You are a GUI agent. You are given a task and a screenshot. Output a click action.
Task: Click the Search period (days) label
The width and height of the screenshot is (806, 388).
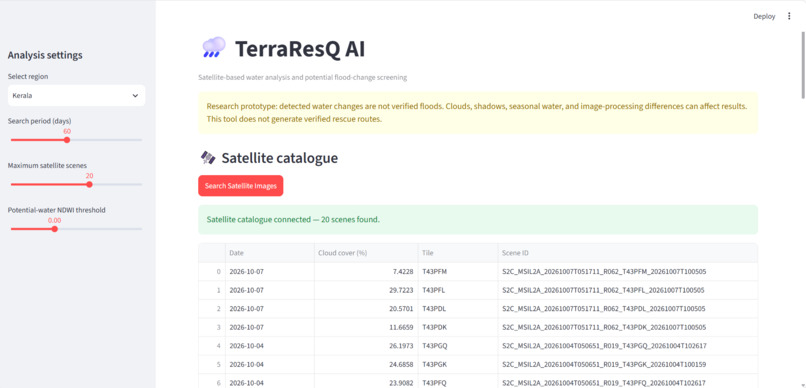pyautogui.click(x=40, y=121)
